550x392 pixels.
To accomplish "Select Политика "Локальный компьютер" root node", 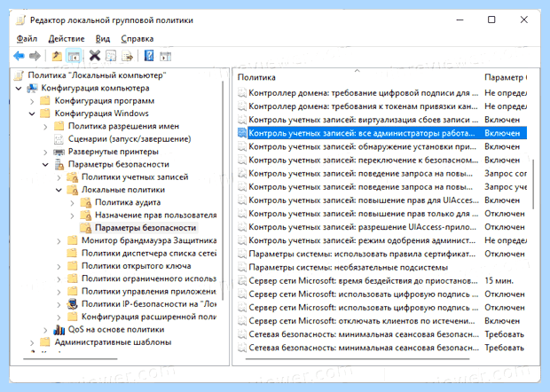I will click(x=97, y=75).
